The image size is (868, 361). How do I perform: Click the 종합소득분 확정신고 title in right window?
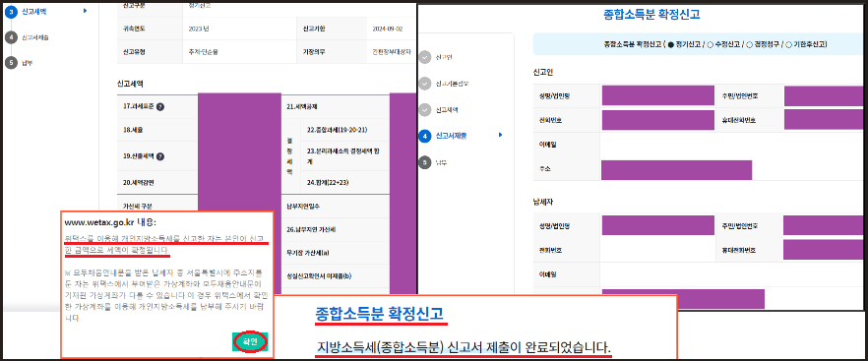pos(651,14)
